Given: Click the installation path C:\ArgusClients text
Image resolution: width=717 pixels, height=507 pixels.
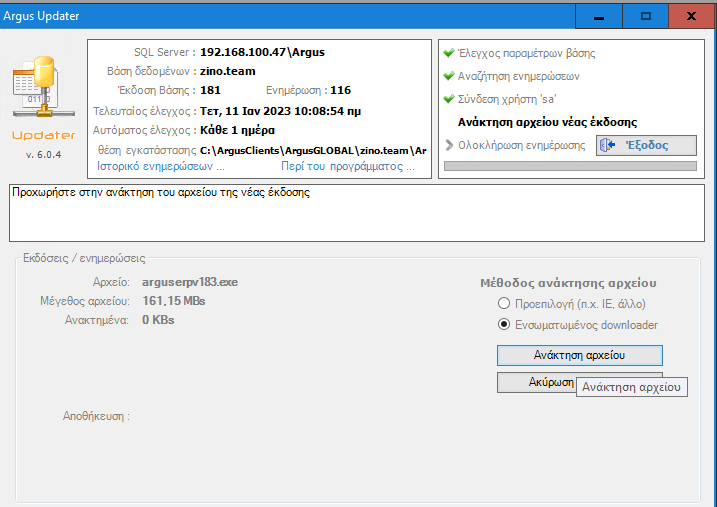Looking at the screenshot, I should coord(312,149).
